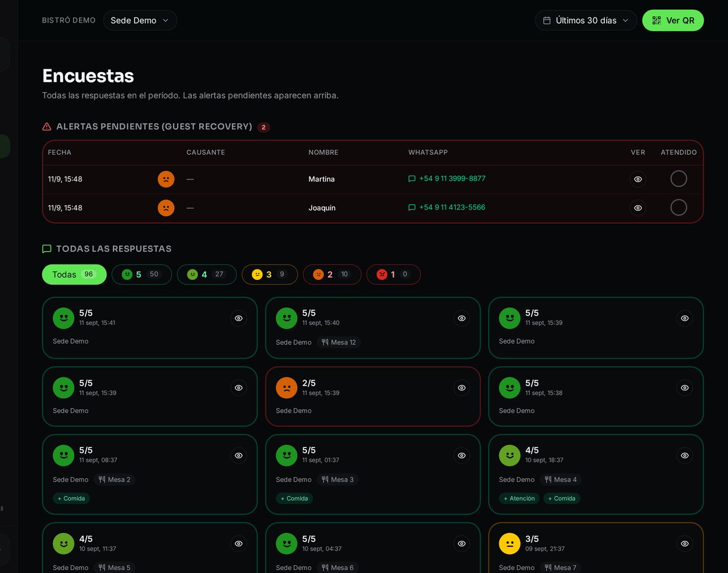728x573 pixels.
Task: View the 3/5 response from 21:37
Action: (685, 544)
